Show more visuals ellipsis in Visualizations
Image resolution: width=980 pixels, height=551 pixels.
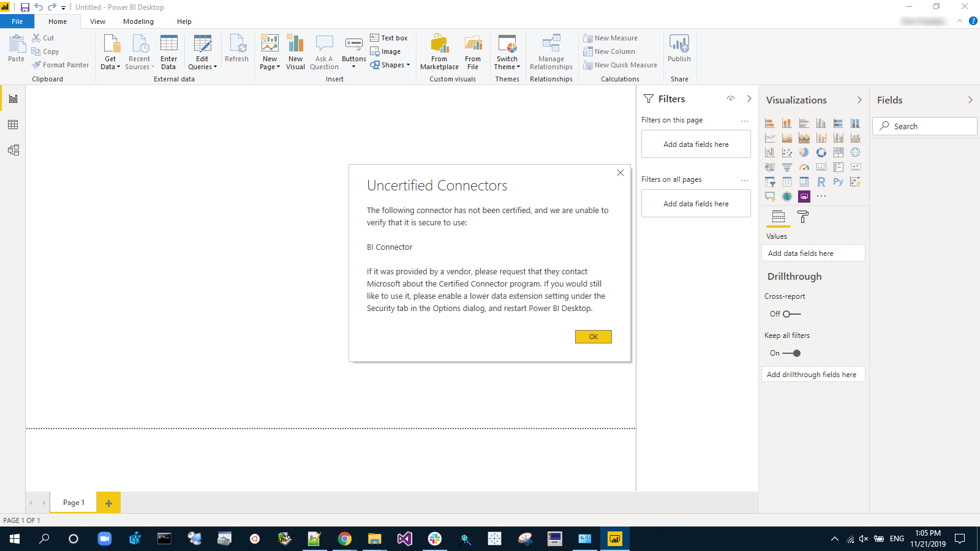pyautogui.click(x=821, y=197)
